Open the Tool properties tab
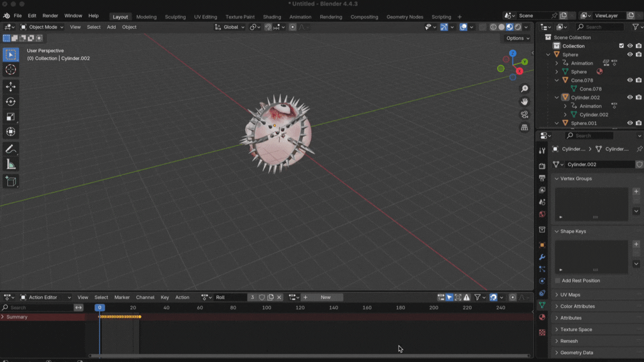This screenshot has width=644, height=362. coord(542,151)
